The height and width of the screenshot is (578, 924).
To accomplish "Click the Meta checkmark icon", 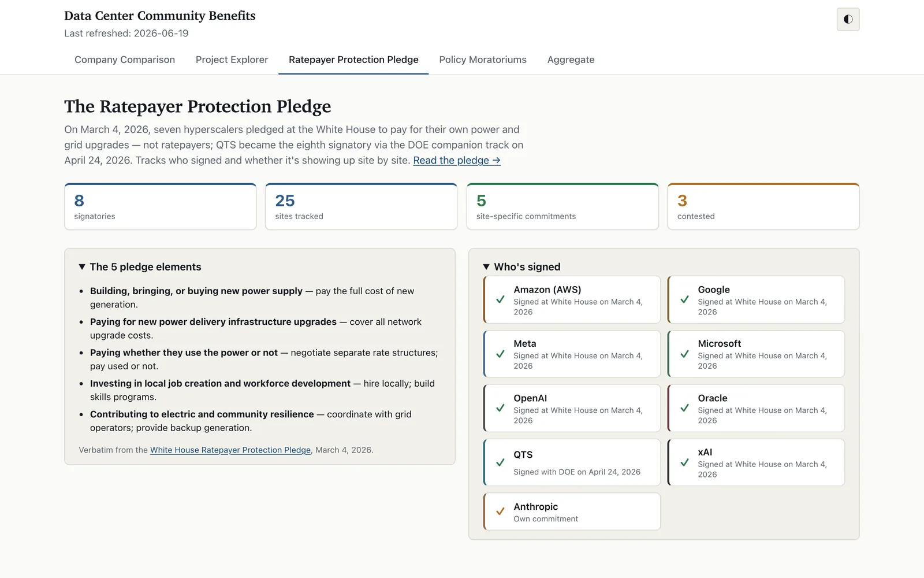I will 500,354.
